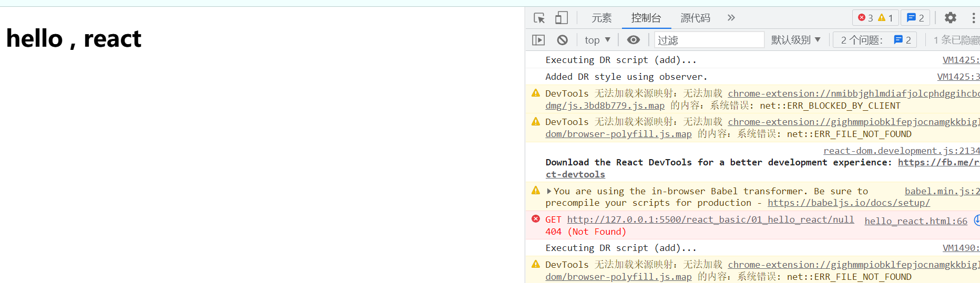Click the 2 个问题 issues button
Image resolution: width=980 pixels, height=283 pixels.
click(x=875, y=40)
